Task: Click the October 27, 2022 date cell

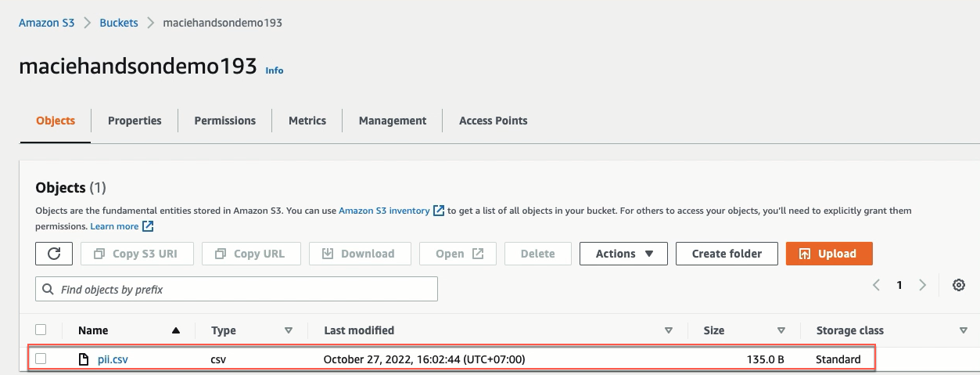Action: [x=424, y=359]
